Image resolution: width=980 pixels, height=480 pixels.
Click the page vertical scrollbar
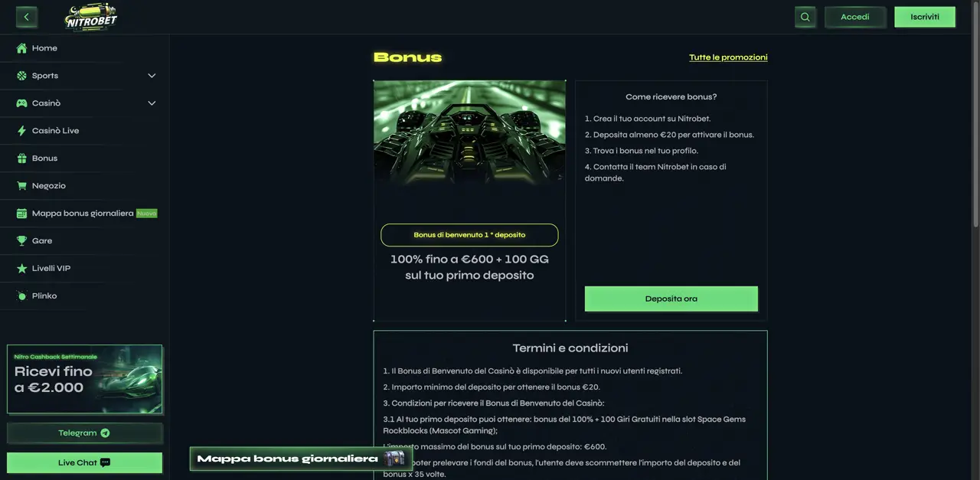[975, 115]
